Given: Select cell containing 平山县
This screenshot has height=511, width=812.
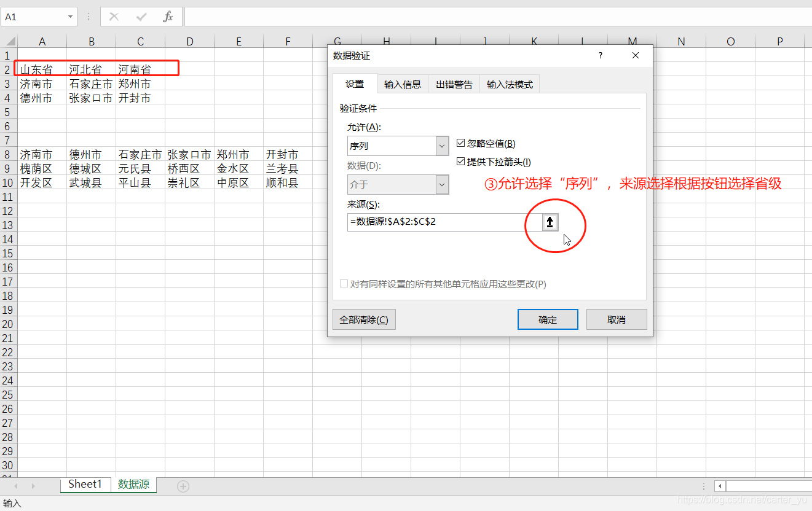Looking at the screenshot, I should click(x=140, y=182).
